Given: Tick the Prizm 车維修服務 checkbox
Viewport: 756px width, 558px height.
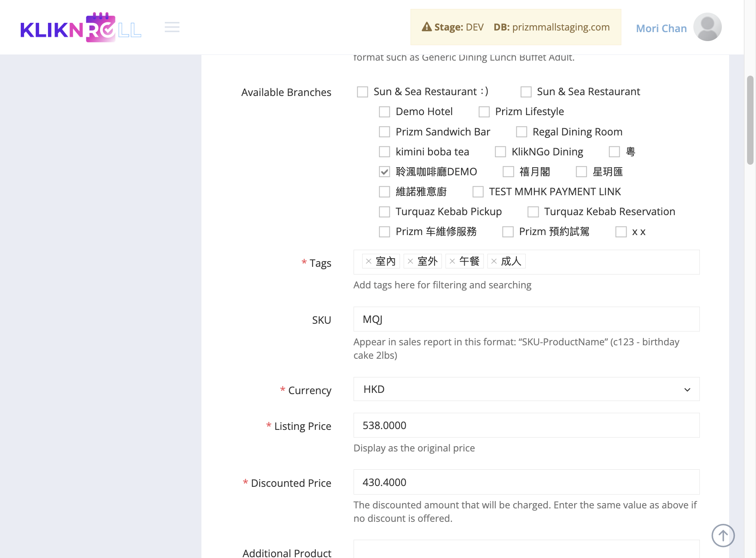Looking at the screenshot, I should coord(385,232).
